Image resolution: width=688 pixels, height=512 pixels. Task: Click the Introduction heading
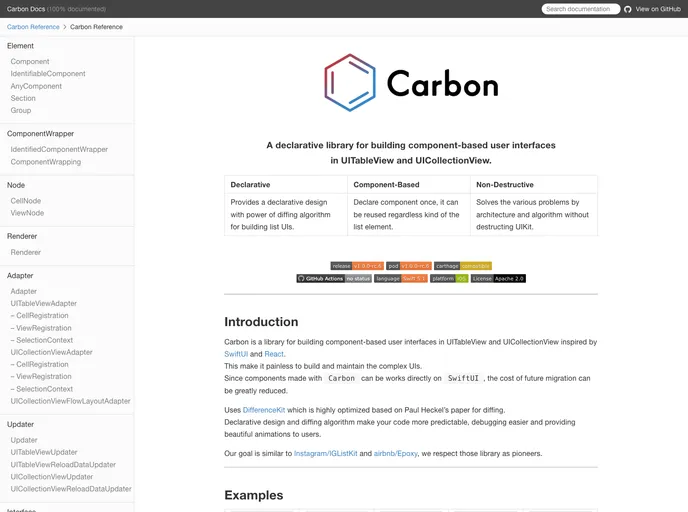click(x=261, y=322)
